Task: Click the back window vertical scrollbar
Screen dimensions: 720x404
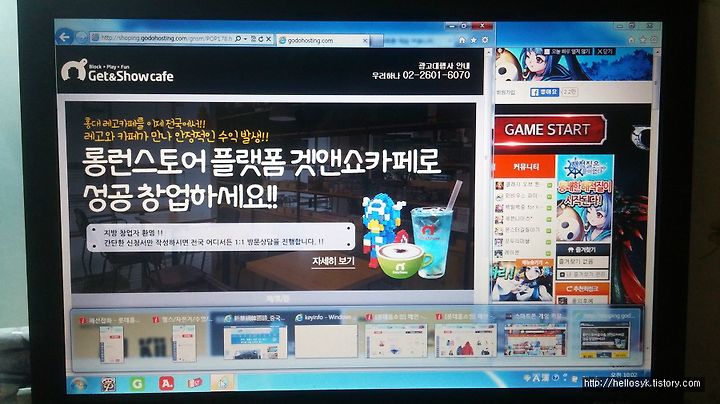Action: coord(655,174)
